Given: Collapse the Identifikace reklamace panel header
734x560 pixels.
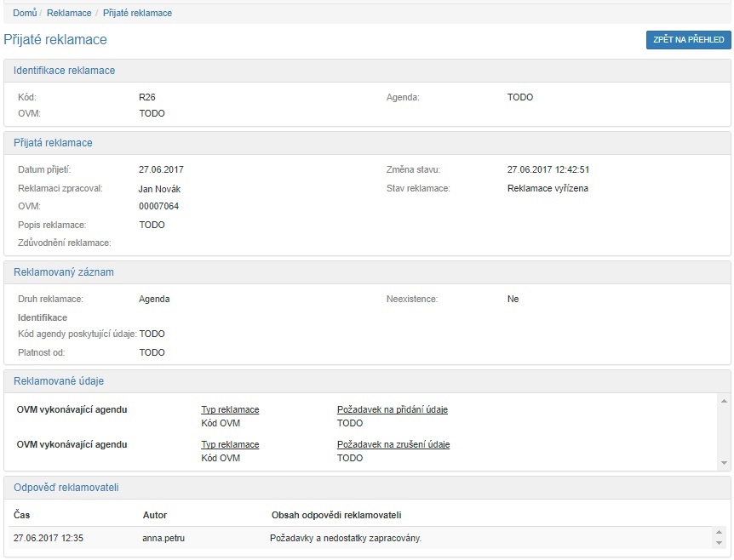Looking at the screenshot, I should click(x=64, y=71).
